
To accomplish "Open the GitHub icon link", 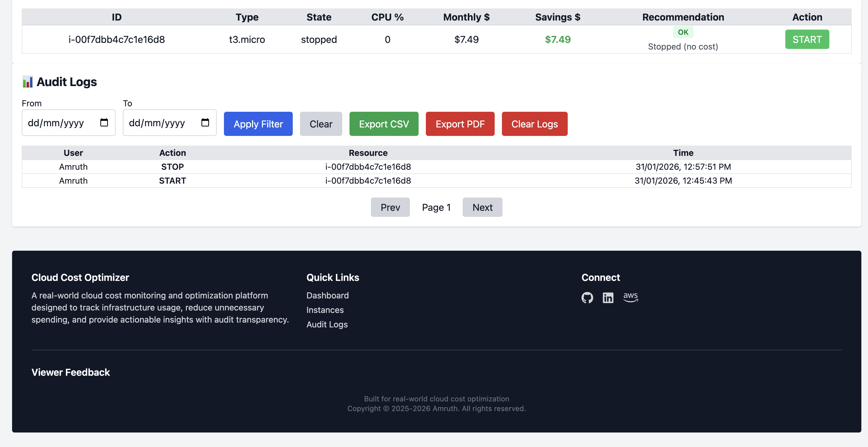I will point(587,298).
